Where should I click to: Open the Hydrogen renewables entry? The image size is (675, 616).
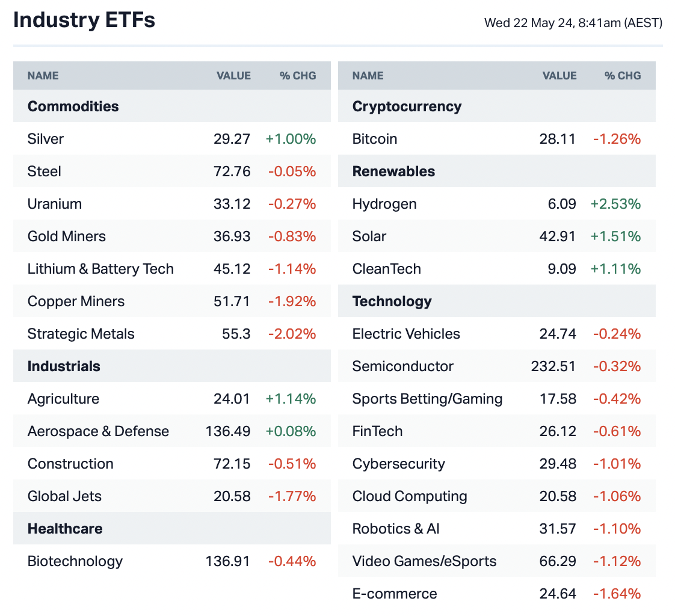[x=384, y=204]
